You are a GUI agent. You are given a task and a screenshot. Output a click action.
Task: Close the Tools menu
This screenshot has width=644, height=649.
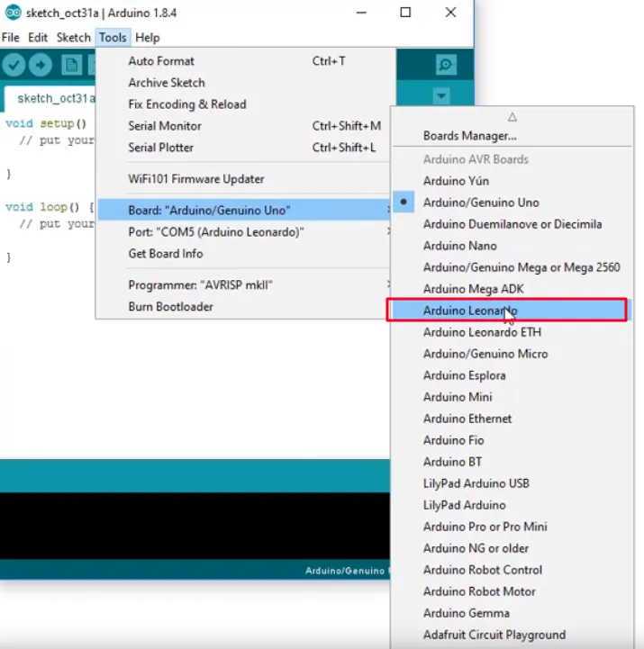[x=113, y=38]
